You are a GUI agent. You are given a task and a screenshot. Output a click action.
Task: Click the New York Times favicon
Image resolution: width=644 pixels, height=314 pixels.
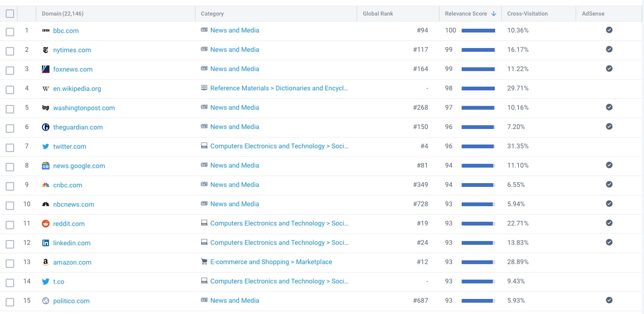tap(46, 50)
